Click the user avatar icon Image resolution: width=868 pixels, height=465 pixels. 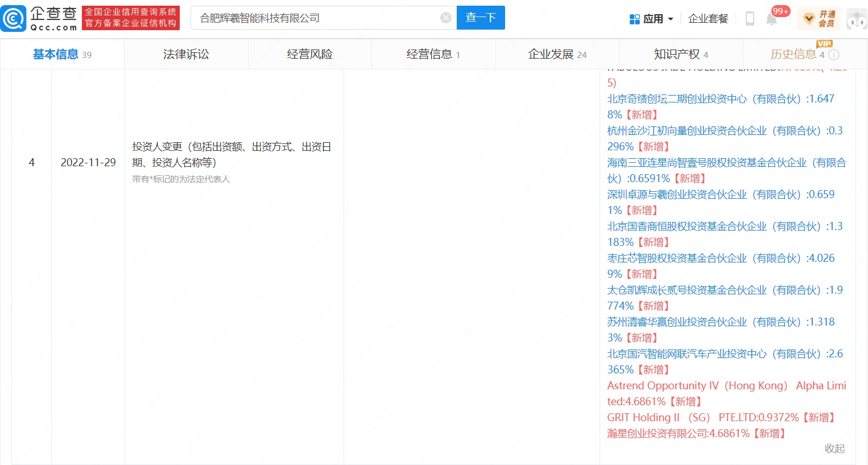pos(856,19)
